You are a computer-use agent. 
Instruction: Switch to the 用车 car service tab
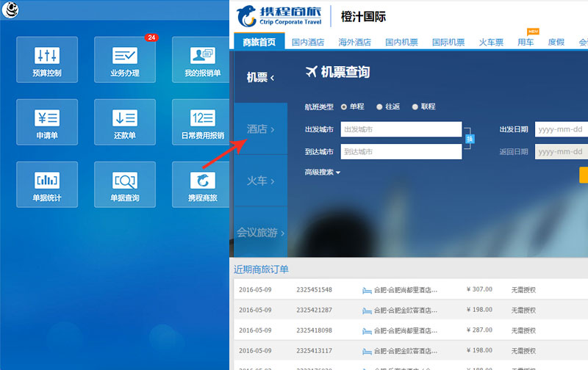pos(526,43)
